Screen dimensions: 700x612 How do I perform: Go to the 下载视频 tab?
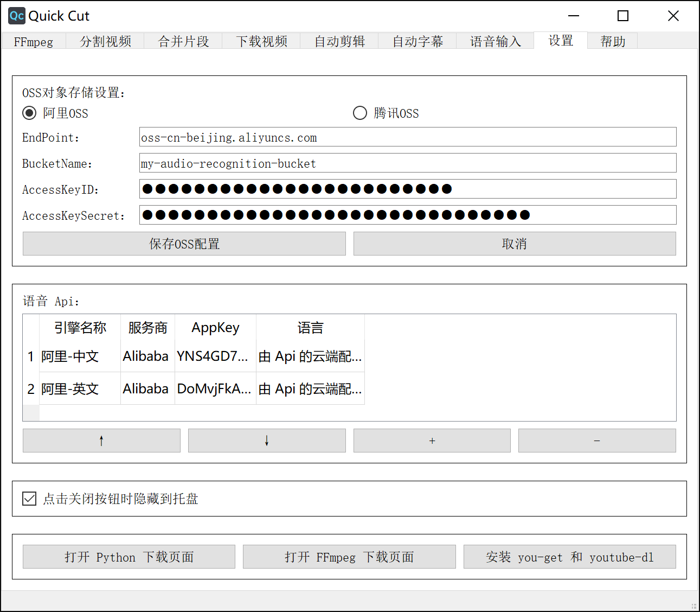click(x=261, y=41)
